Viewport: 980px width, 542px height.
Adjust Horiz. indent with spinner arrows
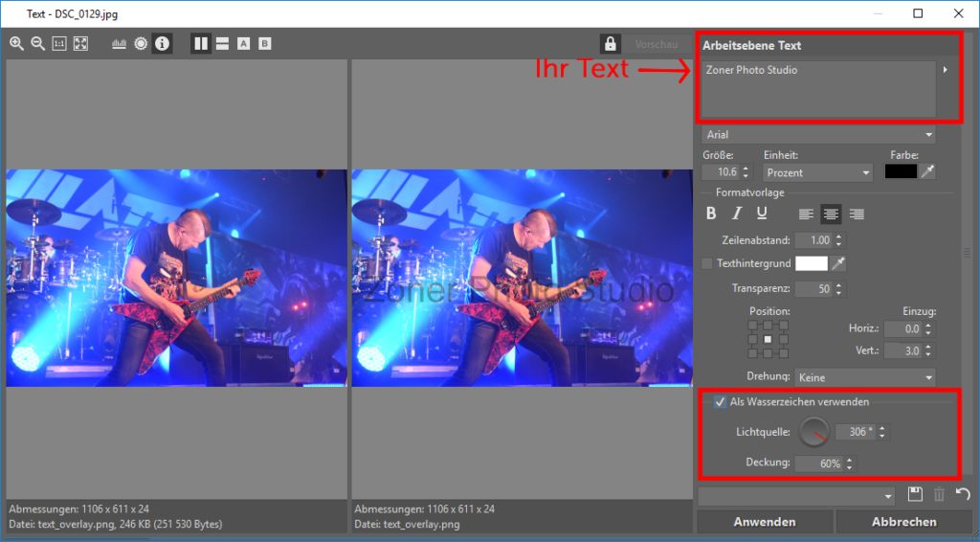click(x=928, y=328)
